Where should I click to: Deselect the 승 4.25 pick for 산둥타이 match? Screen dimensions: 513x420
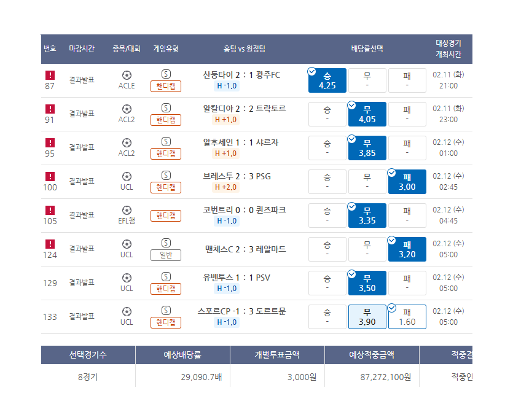pos(327,80)
